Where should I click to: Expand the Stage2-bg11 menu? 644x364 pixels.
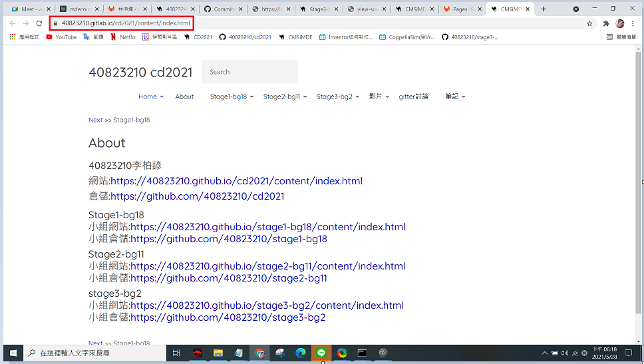285,96
